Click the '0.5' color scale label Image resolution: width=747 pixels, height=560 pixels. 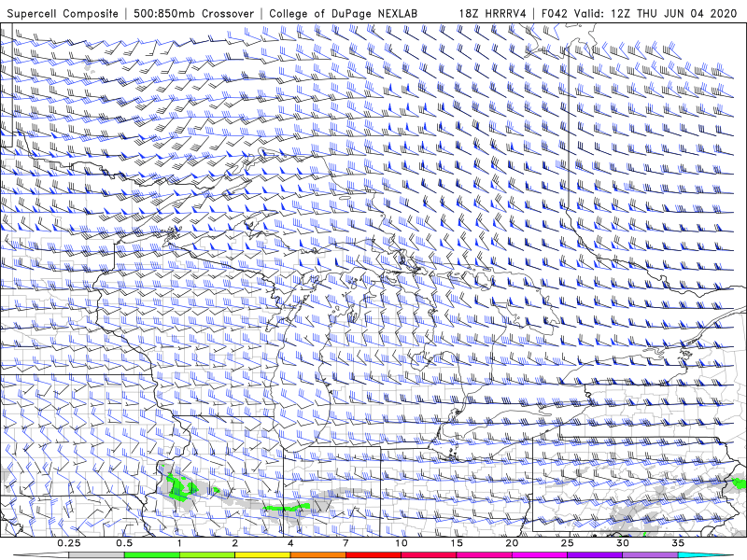(x=124, y=543)
